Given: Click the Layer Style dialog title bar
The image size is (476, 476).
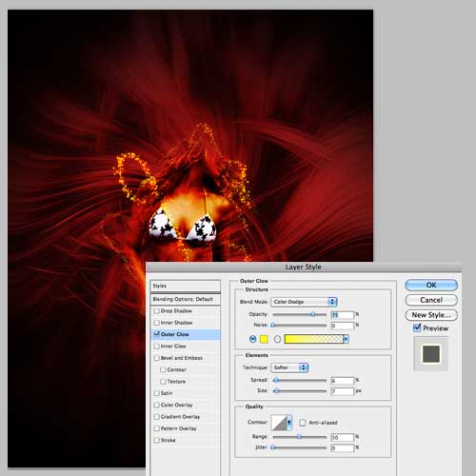Looking at the screenshot, I should (304, 267).
